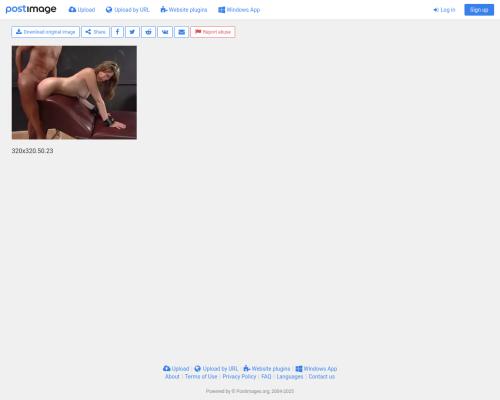Open Upload in the top navigation
The height and width of the screenshot is (400, 500).
click(82, 10)
